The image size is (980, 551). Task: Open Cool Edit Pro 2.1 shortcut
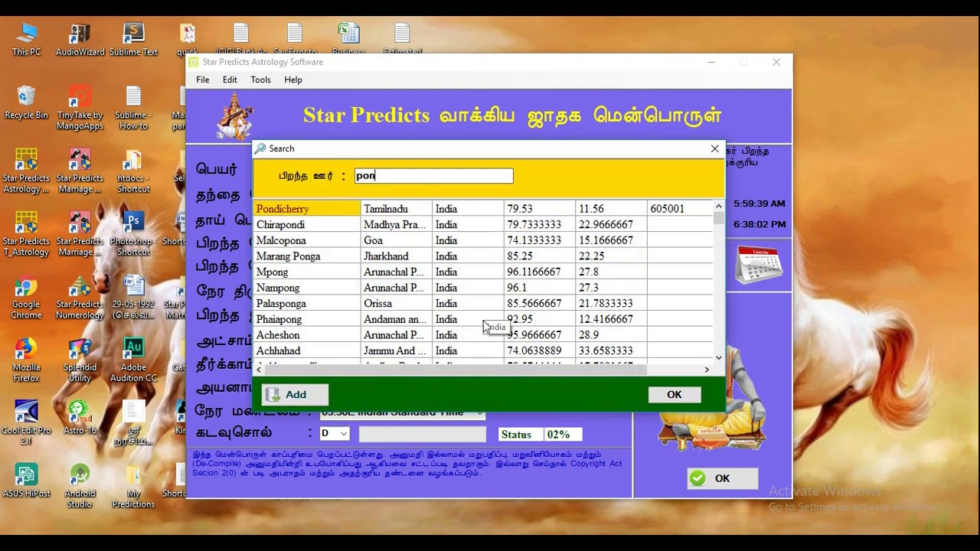(x=26, y=422)
